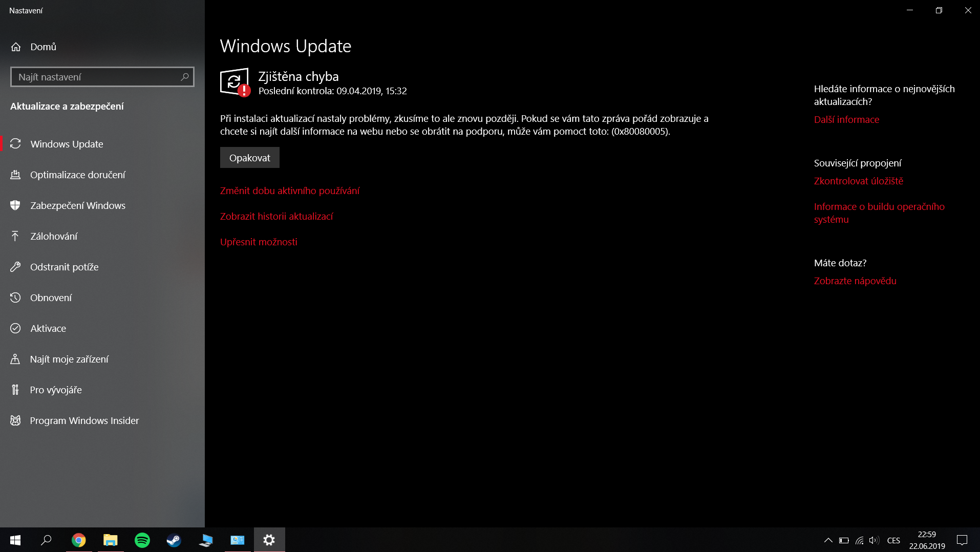Open the taskbar clock and date
The image size is (980, 552).
point(927,540)
